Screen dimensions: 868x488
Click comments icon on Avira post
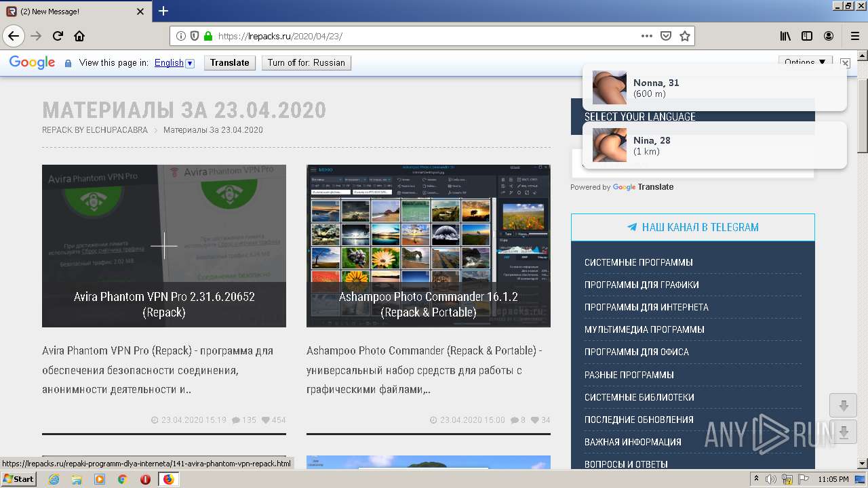click(x=236, y=420)
